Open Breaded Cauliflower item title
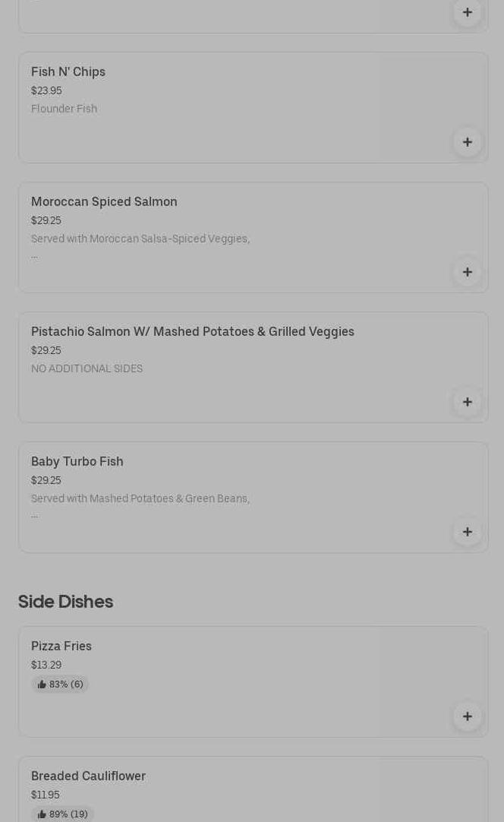Screen dimensions: 504x822 tap(88, 776)
